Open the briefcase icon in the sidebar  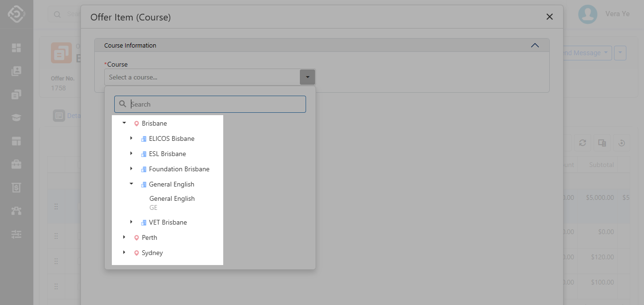coord(17,164)
